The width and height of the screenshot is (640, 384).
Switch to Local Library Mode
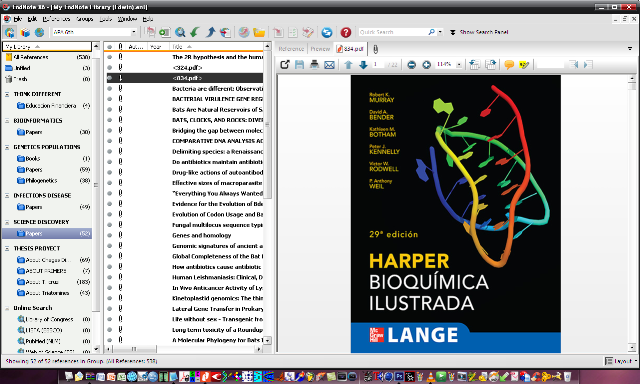tap(25, 32)
